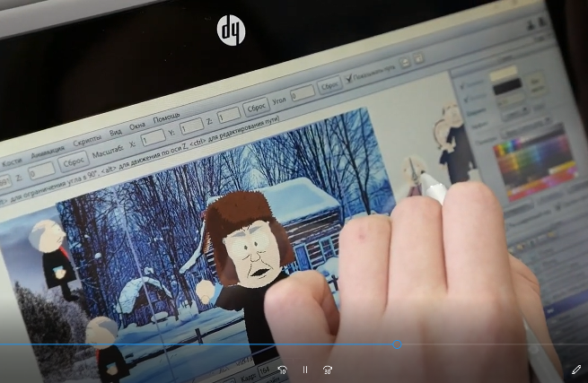Open the pencil edit tool in player

(x=576, y=370)
